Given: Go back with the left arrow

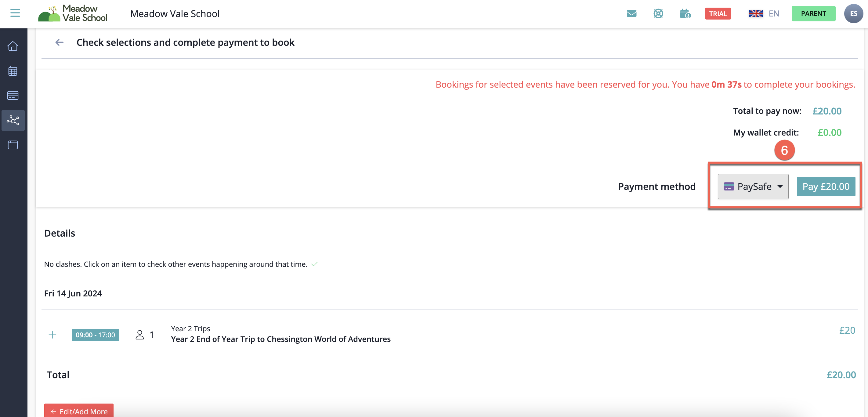Looking at the screenshot, I should coord(59,42).
